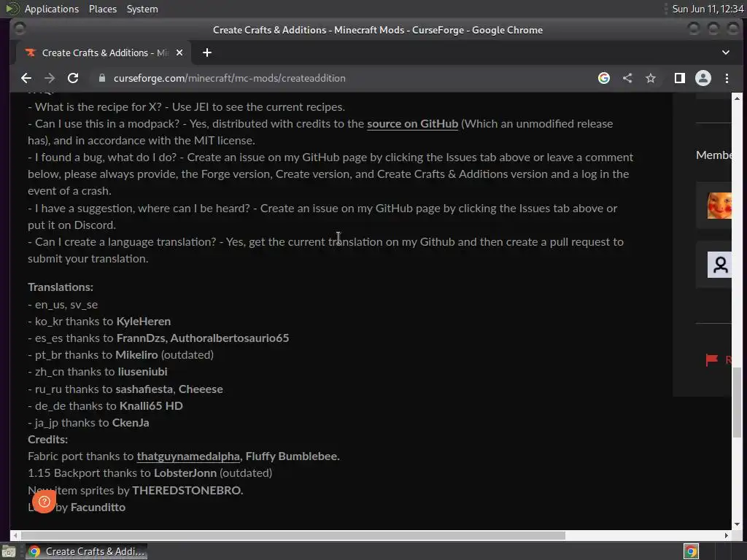The height and width of the screenshot is (560, 747).
Task: Open the red-faced member avatar
Action: pyautogui.click(x=719, y=206)
